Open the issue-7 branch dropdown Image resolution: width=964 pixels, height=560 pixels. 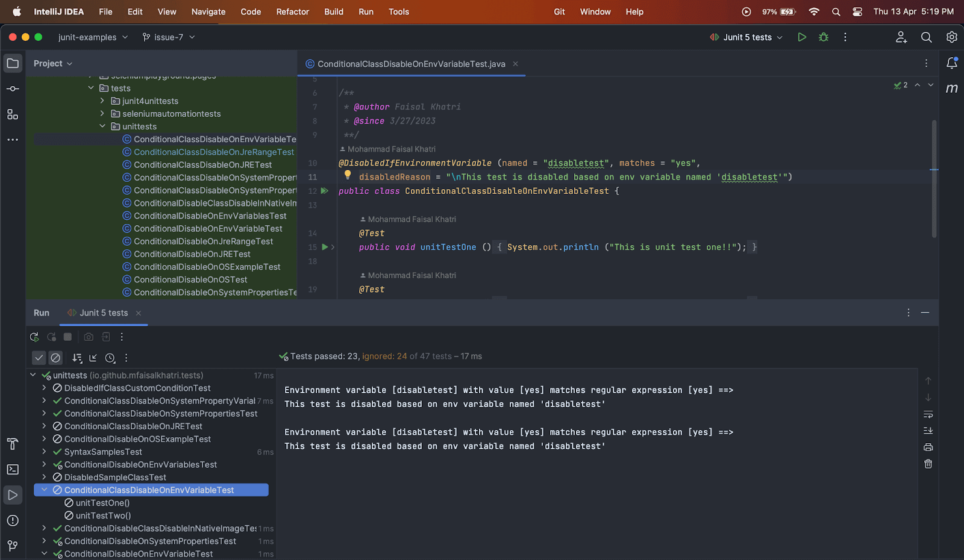point(169,37)
